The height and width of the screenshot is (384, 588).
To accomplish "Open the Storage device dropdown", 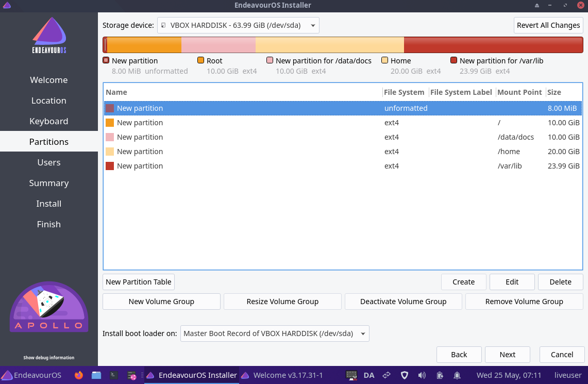I will point(238,25).
